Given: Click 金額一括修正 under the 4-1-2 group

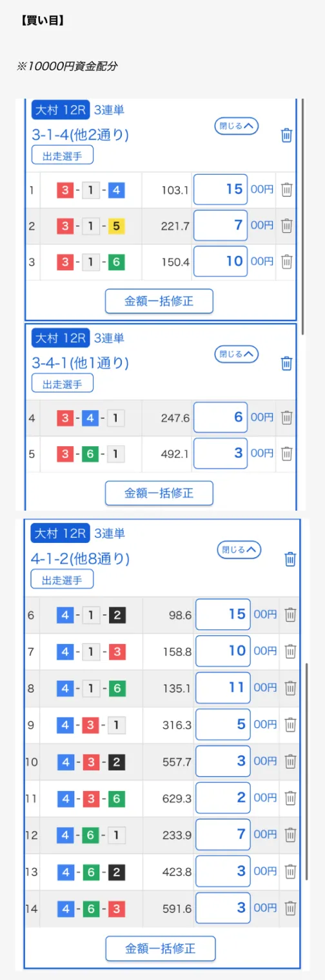Looking at the screenshot, I should 161,948.
